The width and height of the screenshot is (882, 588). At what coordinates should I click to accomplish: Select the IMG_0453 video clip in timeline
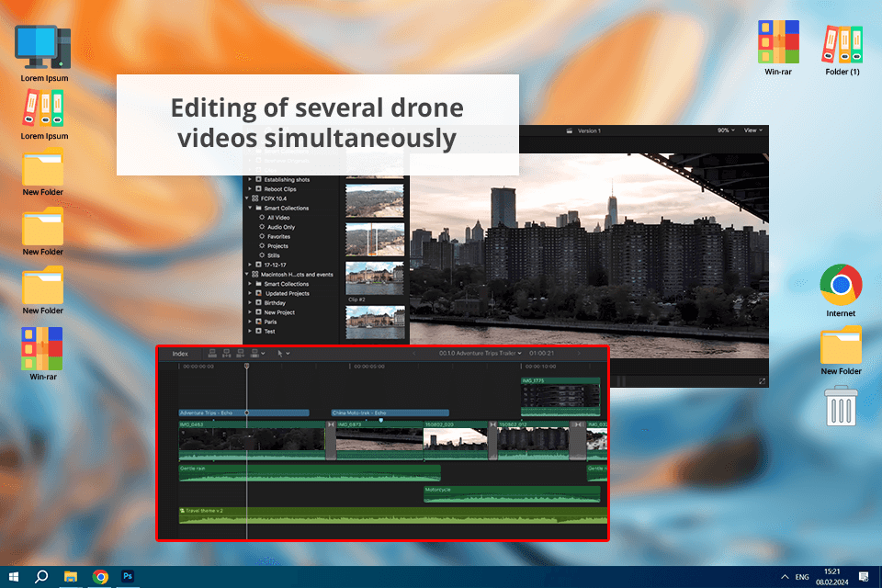point(252,441)
